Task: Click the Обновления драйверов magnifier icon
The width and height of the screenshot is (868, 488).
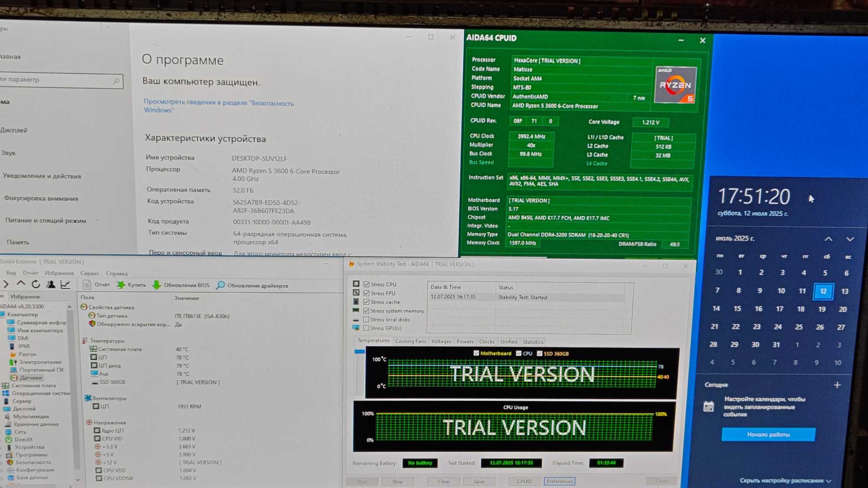Action: [x=220, y=285]
